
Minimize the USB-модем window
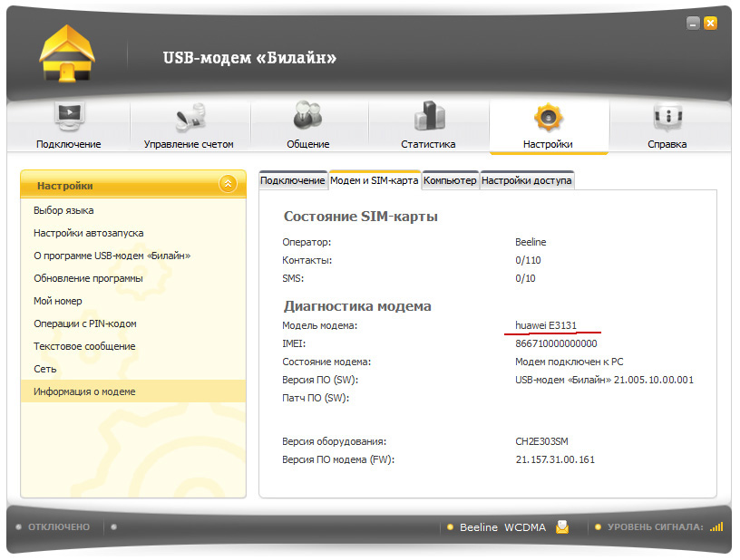tap(693, 23)
